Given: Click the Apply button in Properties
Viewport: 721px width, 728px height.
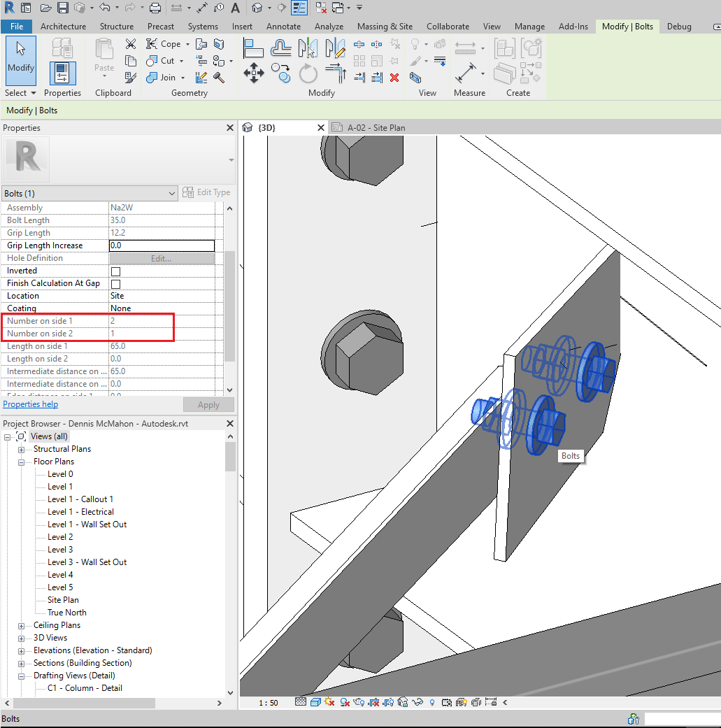Looking at the screenshot, I should [208, 404].
